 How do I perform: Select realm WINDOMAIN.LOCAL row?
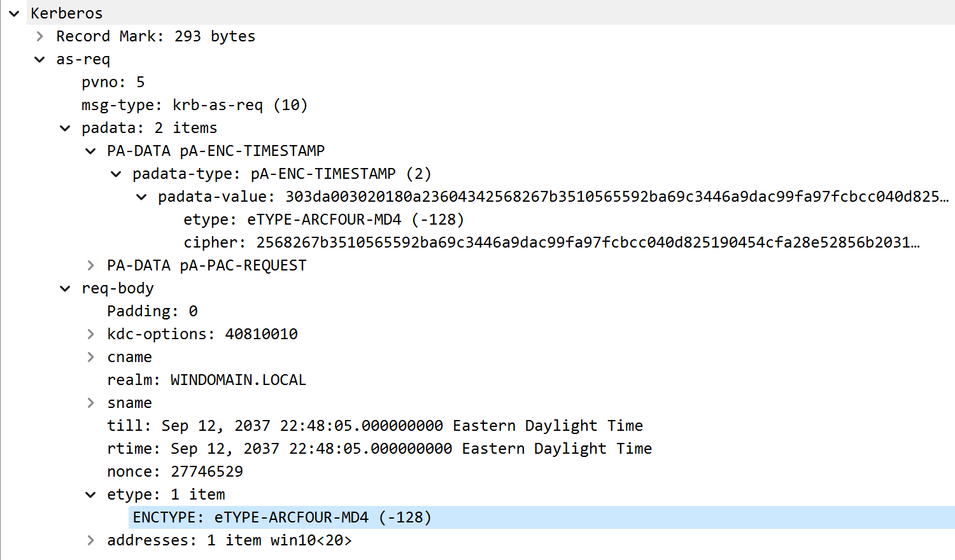[x=206, y=380]
